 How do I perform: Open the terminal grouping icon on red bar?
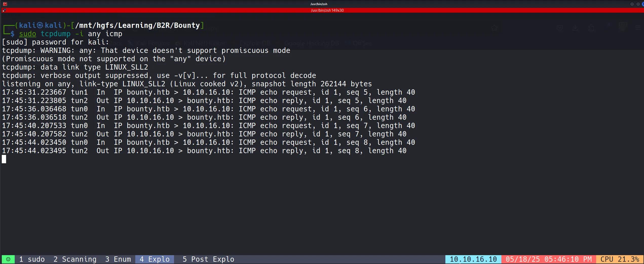[x=4, y=10]
